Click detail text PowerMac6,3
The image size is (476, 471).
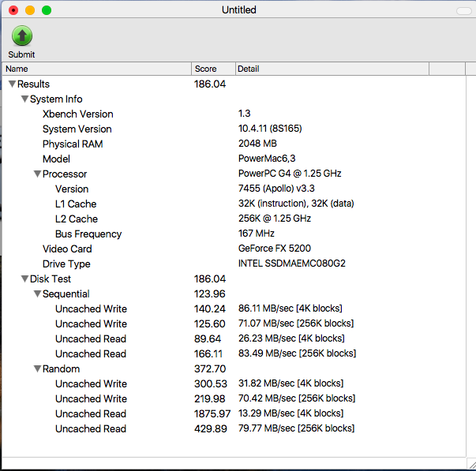tap(267, 159)
